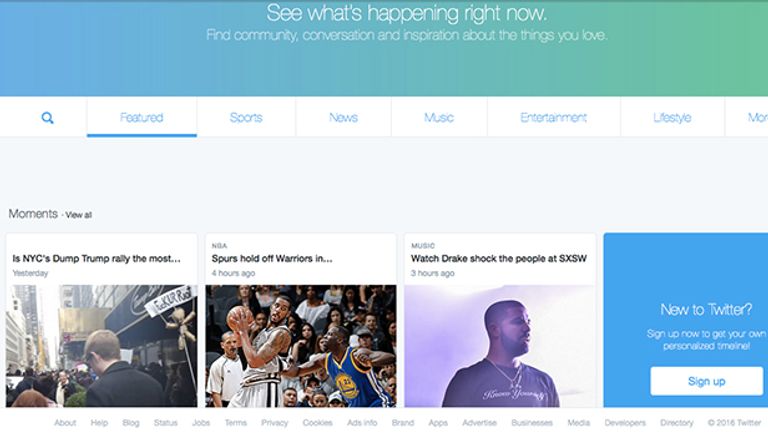Open the Help footer link
The image size is (768, 433).
pos(99,423)
